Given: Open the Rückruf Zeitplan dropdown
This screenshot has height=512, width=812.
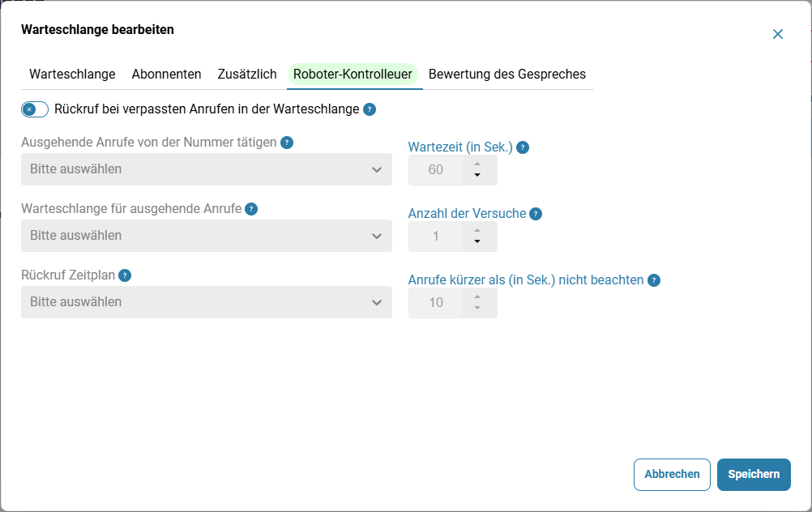Looking at the screenshot, I should 207,302.
